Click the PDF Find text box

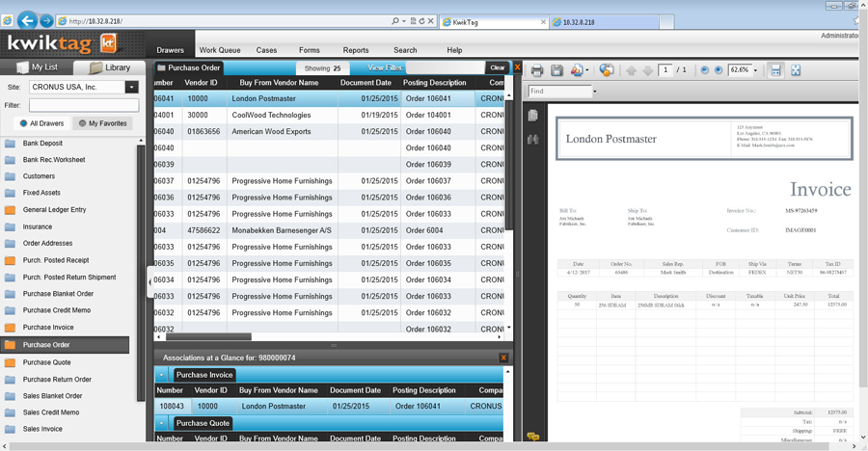[559, 92]
